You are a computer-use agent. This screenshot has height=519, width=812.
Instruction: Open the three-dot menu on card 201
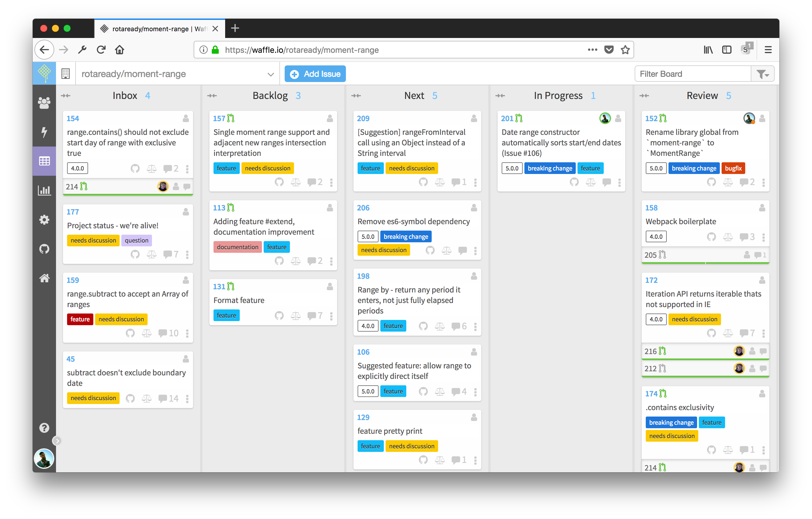619,182
